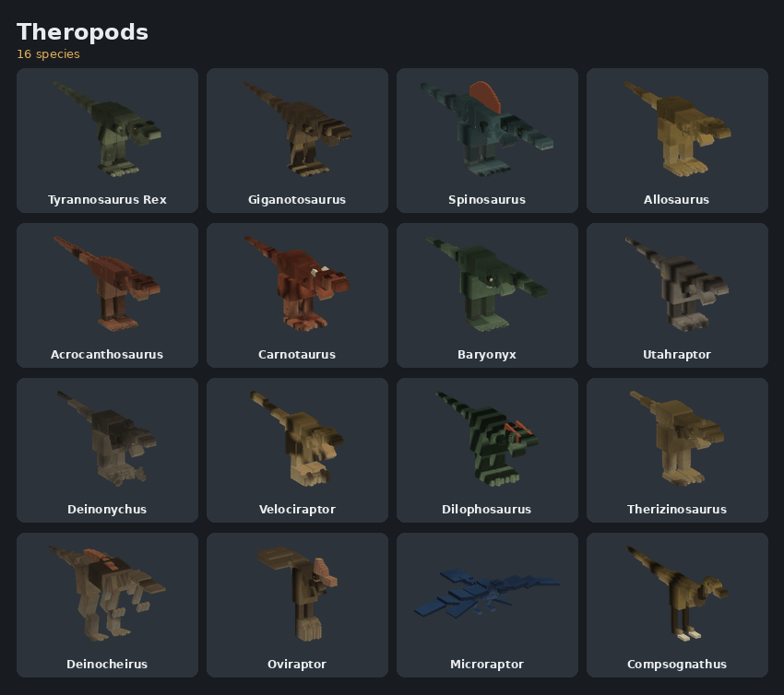The width and height of the screenshot is (784, 695).
Task: Click the 'Velociraptor' name label
Action: point(297,510)
